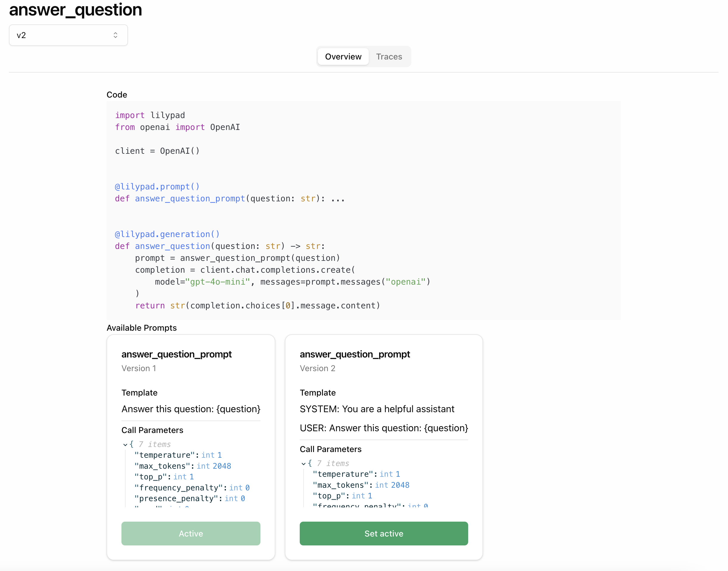Click the @lilypad.prompt() decorator label
Viewport: 728px width, 571px height.
click(x=156, y=186)
